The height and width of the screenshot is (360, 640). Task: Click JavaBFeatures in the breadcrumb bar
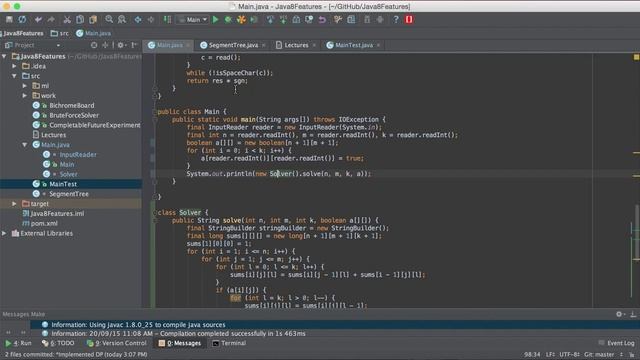pos(23,33)
